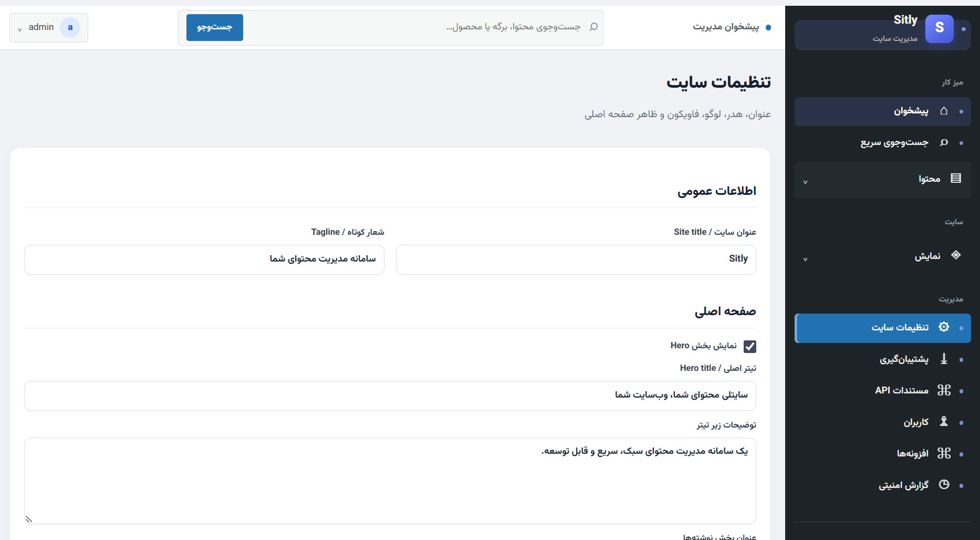The width and height of the screenshot is (980, 540).
Task: Click the Site title input containing Sitly
Action: 576,259
